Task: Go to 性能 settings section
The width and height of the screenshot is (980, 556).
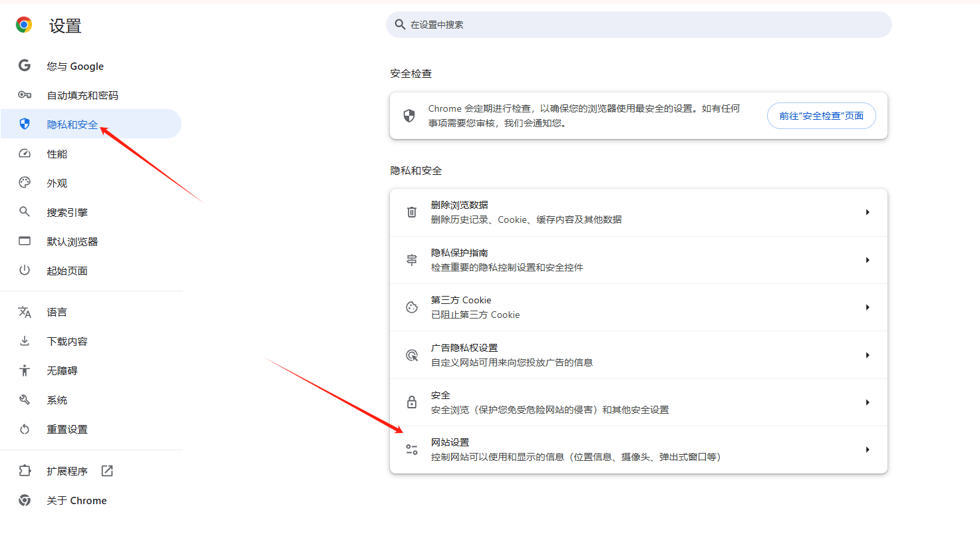Action: pyautogui.click(x=91, y=154)
